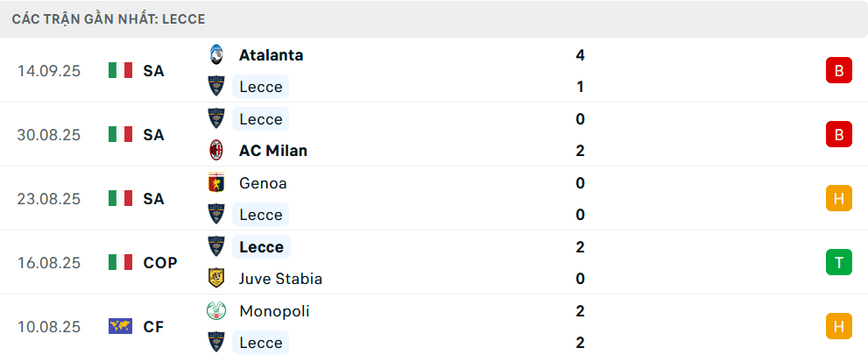Click the COP competition label

pyautogui.click(x=160, y=262)
